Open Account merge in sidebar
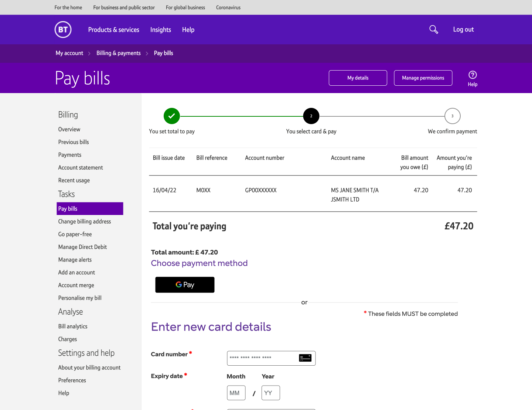This screenshot has width=532, height=410. [76, 285]
